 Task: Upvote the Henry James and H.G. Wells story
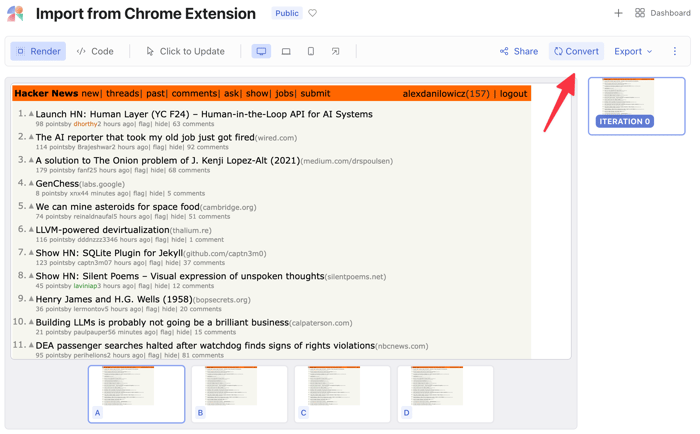click(31, 299)
